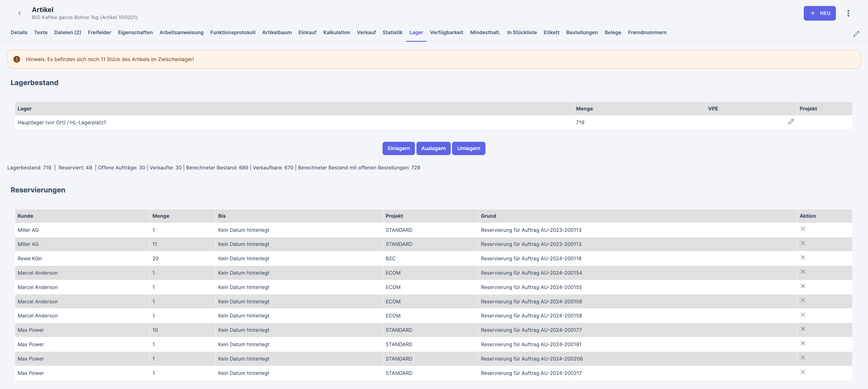Image resolution: width=868 pixels, height=389 pixels.
Task: Delete Rewe Köln reservation with X
Action: (803, 258)
